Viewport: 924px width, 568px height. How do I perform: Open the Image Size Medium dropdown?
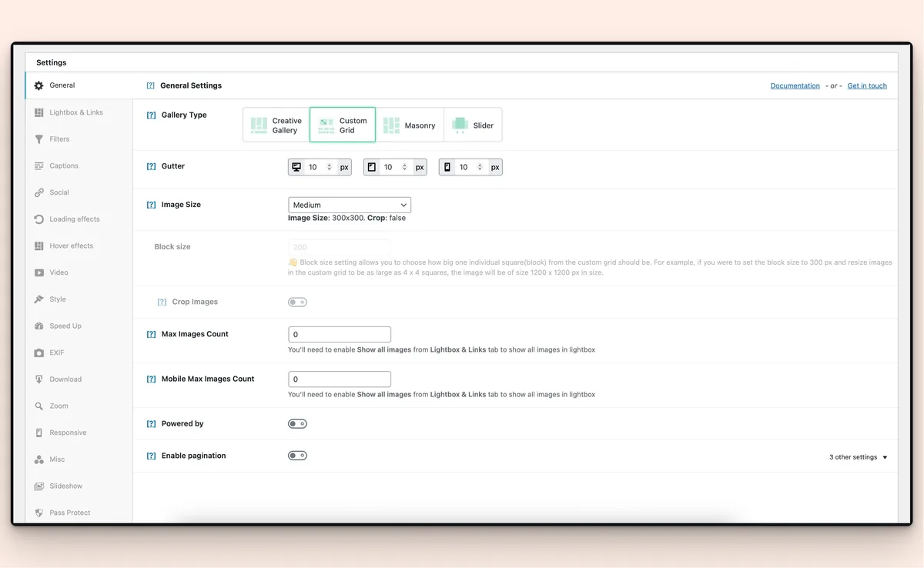(x=350, y=205)
